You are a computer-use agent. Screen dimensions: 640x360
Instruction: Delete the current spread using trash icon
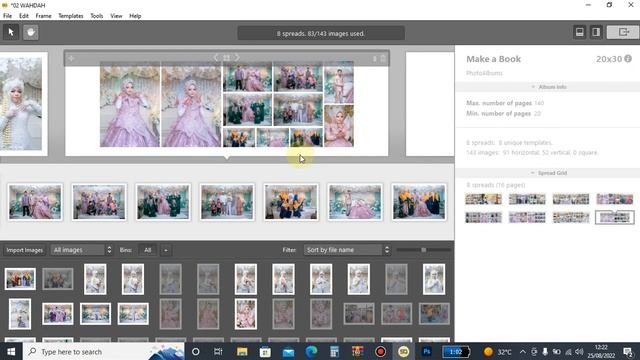(x=383, y=58)
